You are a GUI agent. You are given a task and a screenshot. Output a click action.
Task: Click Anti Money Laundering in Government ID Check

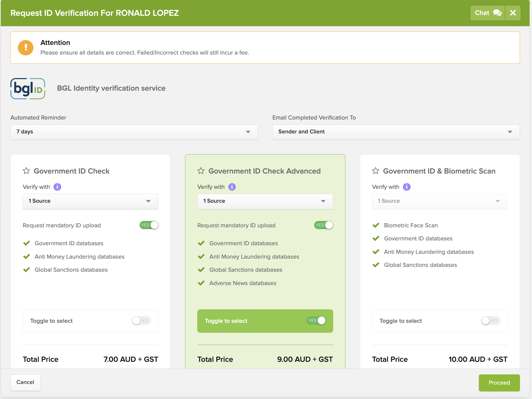80,257
